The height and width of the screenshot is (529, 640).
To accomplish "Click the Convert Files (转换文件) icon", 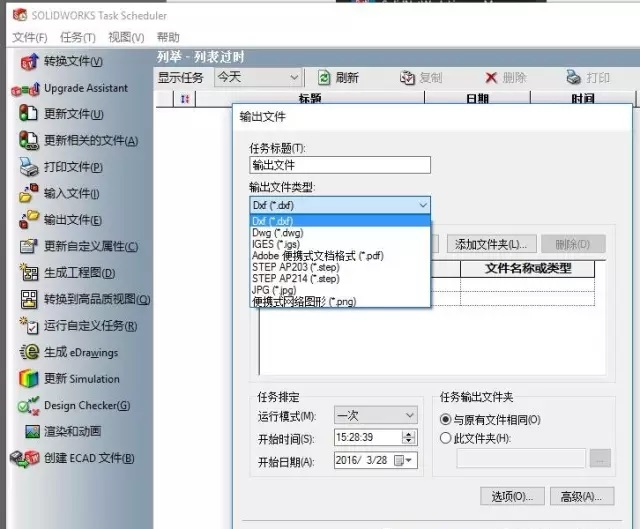I will point(29,62).
